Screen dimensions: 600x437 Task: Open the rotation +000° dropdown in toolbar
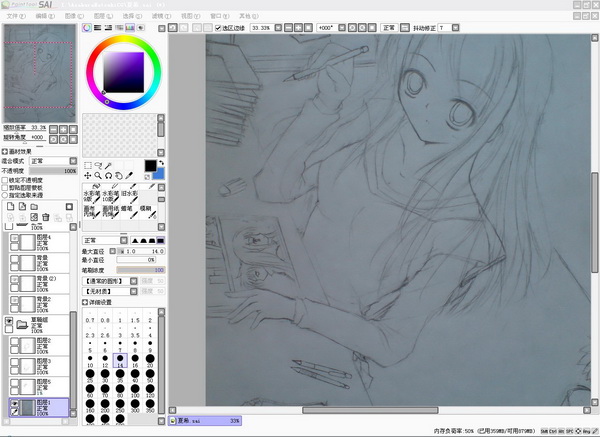[x=342, y=28]
